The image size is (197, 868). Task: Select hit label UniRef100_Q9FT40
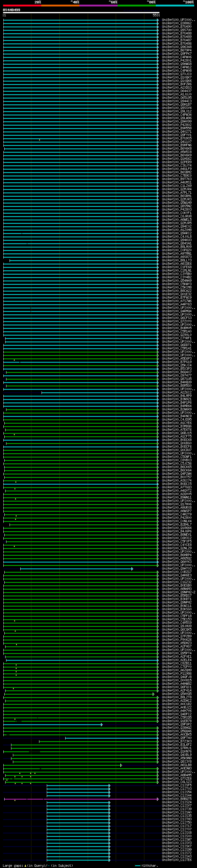tap(176, 737)
